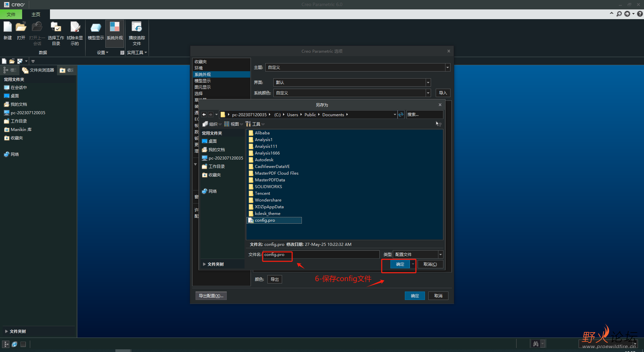
Task: Select Entity Display (图元显示) in options list
Action: pos(221,87)
